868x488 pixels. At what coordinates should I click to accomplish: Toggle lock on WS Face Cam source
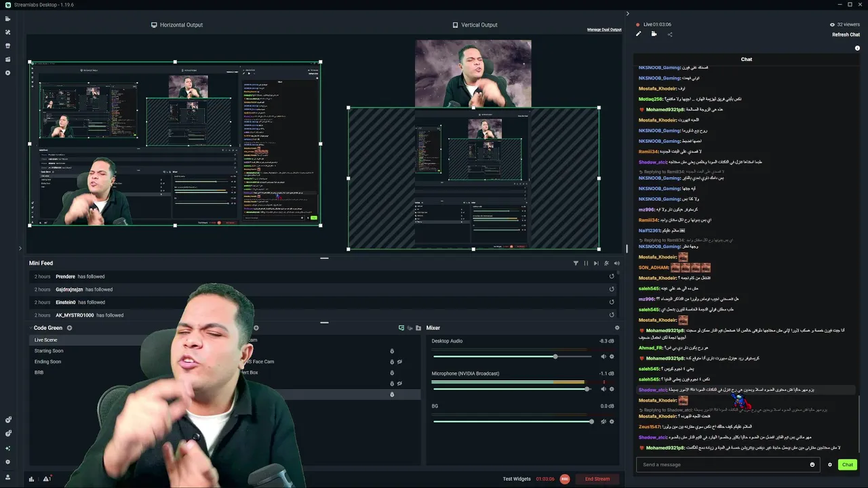[392, 362]
